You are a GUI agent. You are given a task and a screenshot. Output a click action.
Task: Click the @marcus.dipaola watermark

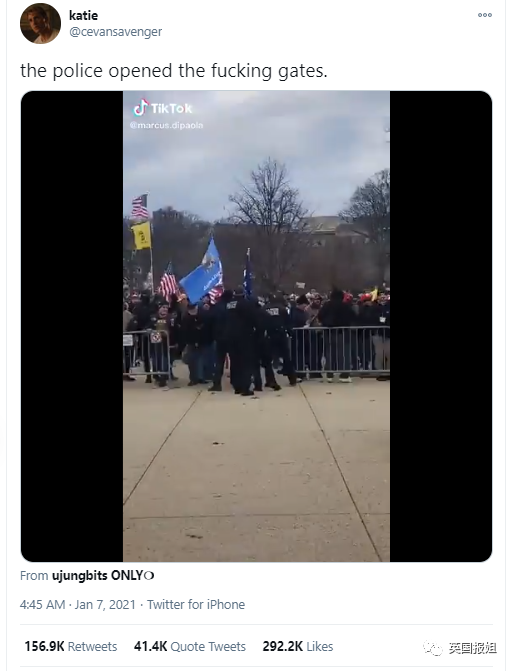(166, 125)
